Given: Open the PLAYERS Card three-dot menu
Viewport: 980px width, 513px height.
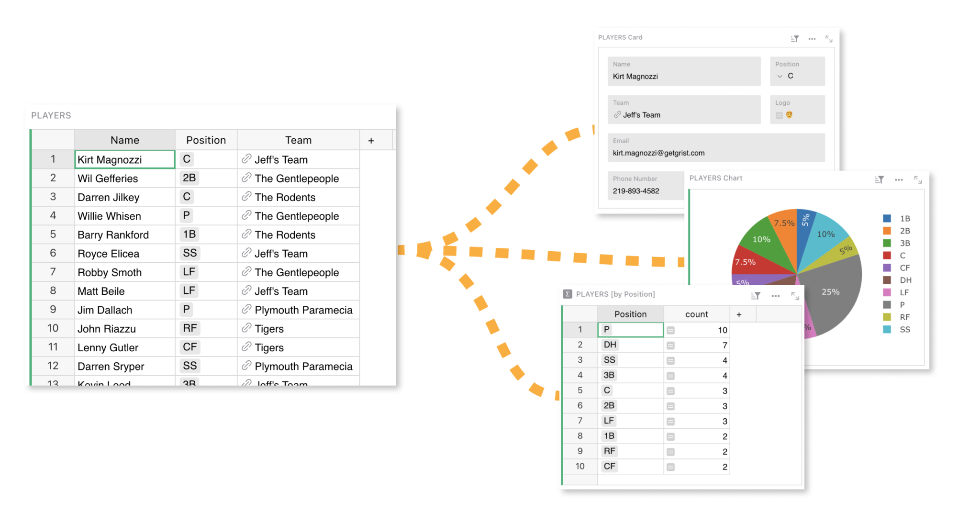Looking at the screenshot, I should pyautogui.click(x=812, y=38).
